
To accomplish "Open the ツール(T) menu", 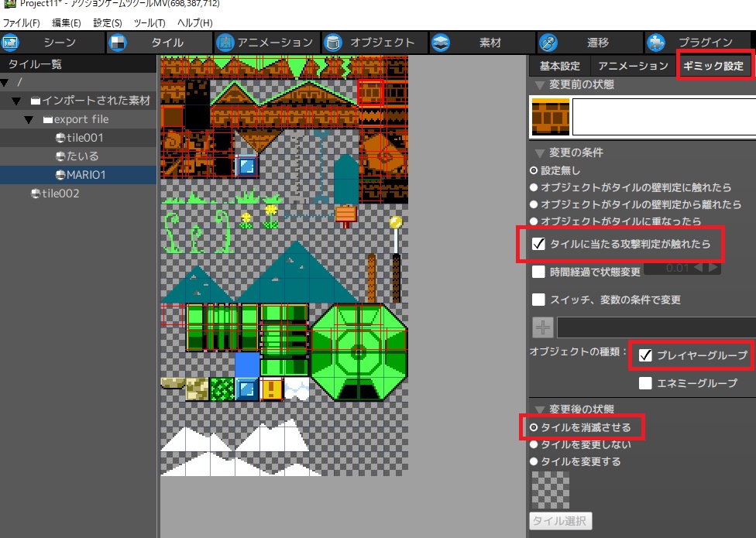I will (149, 22).
